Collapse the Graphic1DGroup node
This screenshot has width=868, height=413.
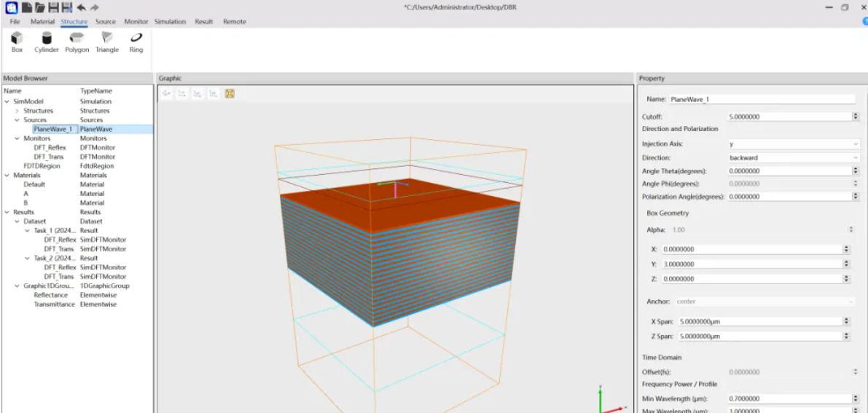coord(17,286)
